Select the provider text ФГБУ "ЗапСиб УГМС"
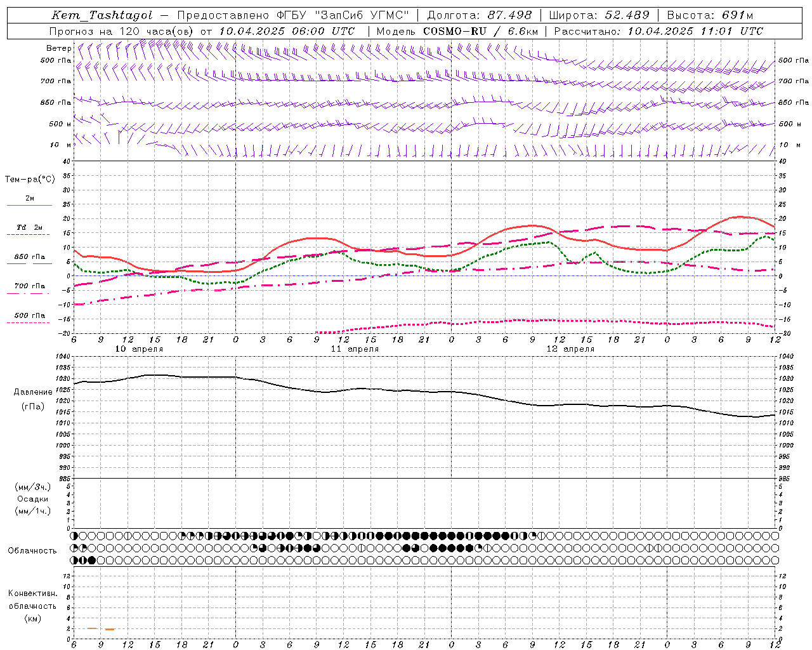This screenshot has width=812, height=650. 343,15
